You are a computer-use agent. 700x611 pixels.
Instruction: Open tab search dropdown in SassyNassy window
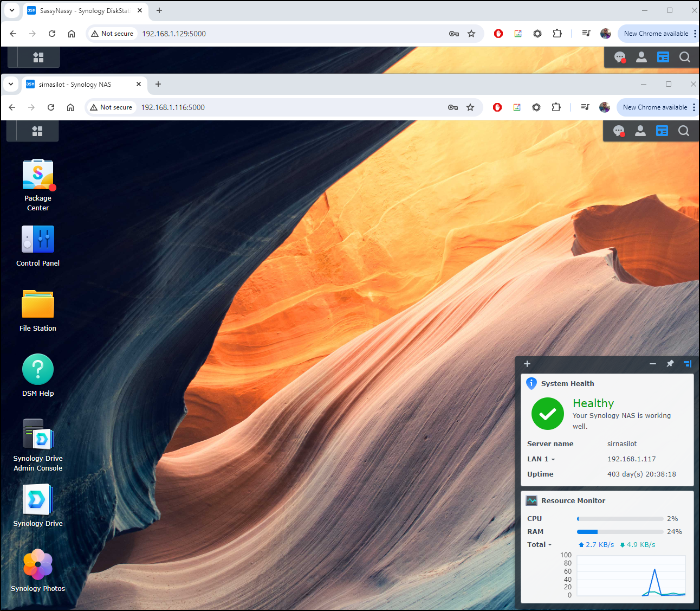[x=12, y=10]
